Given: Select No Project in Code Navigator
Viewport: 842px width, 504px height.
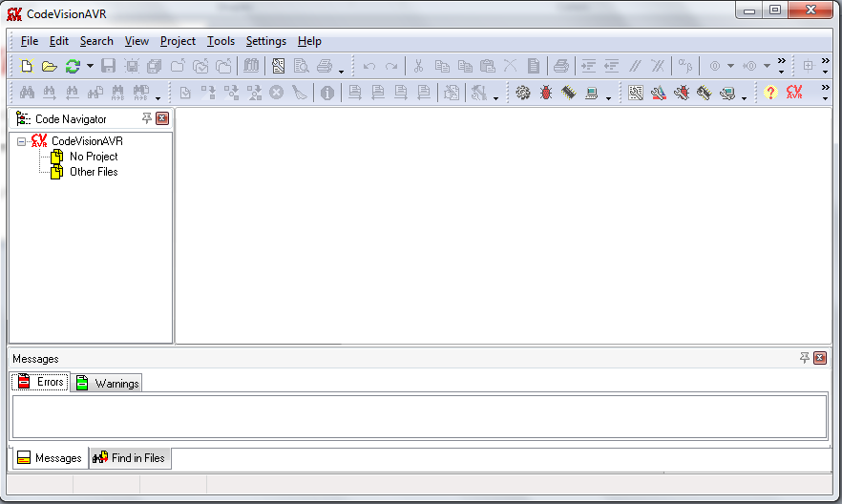Looking at the screenshot, I should click(x=94, y=157).
